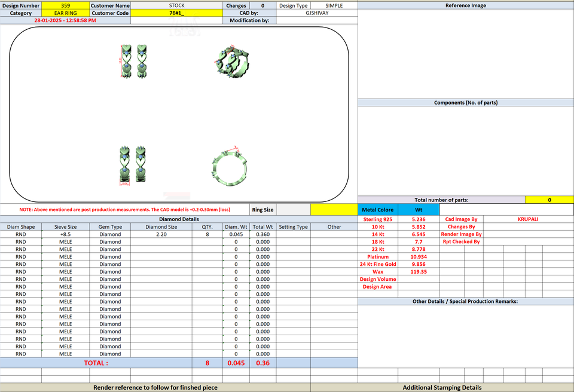Click the Diam Shape column header
574x392 pixels.
21,227
